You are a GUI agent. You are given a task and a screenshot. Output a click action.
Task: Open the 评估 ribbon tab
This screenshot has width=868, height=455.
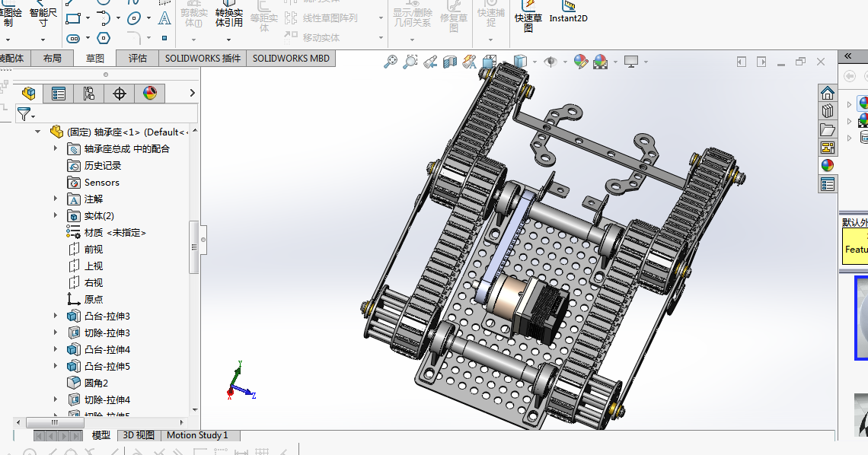[x=137, y=58]
